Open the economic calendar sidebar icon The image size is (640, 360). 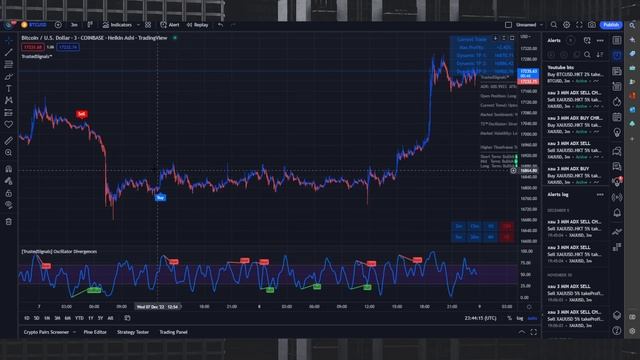coord(617,118)
